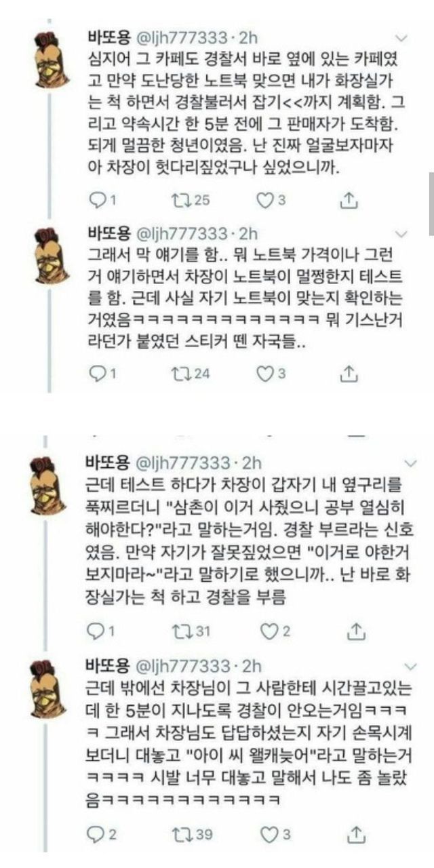Expand the first tweet's chevron options menu
This screenshot has width=434, height=868.
pos(402,38)
